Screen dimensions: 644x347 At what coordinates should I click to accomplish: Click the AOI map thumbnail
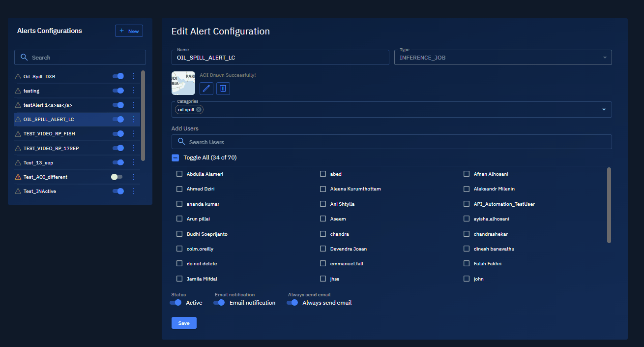click(x=183, y=83)
